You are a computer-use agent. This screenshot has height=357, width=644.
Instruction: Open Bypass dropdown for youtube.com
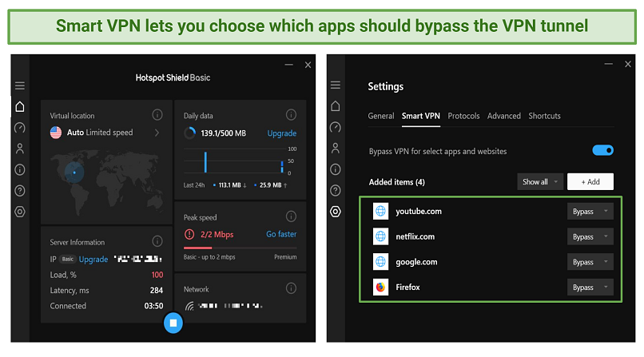pos(590,212)
